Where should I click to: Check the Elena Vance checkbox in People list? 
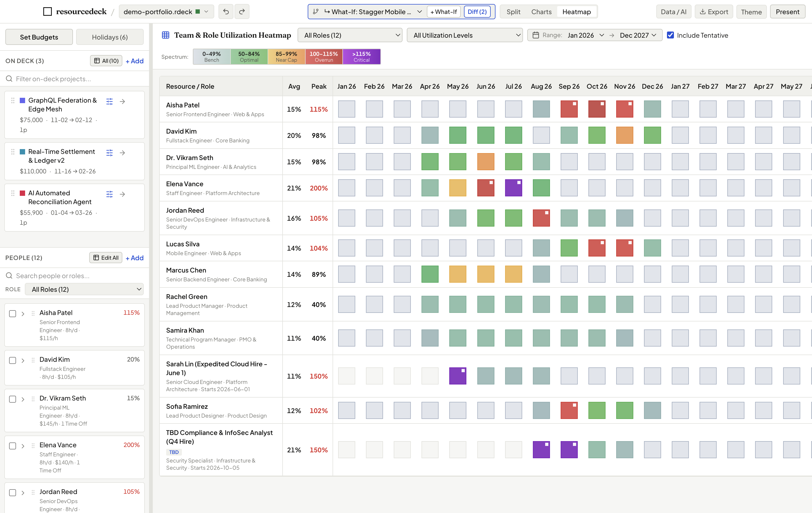(13, 446)
